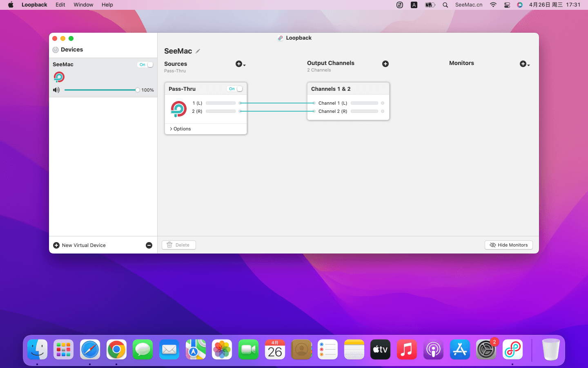588x368 pixels.
Task: Click the SeeMac device title heading
Action: [x=178, y=51]
